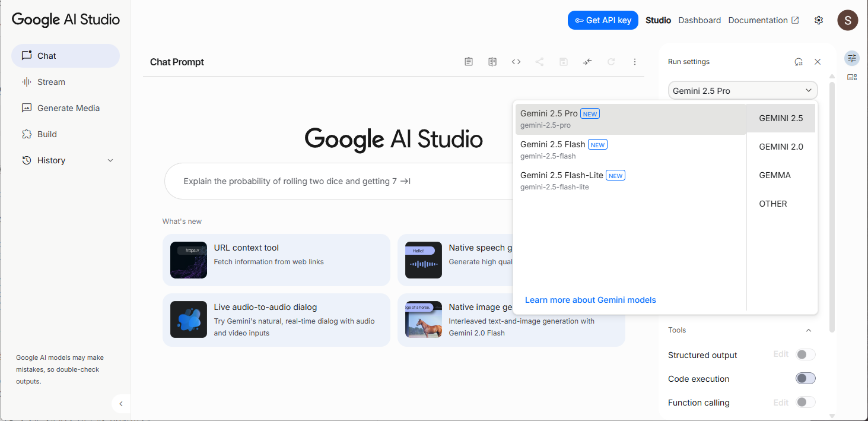The width and height of the screenshot is (868, 421).
Task: Open Learn more about Gemini models link
Action: pyautogui.click(x=590, y=300)
